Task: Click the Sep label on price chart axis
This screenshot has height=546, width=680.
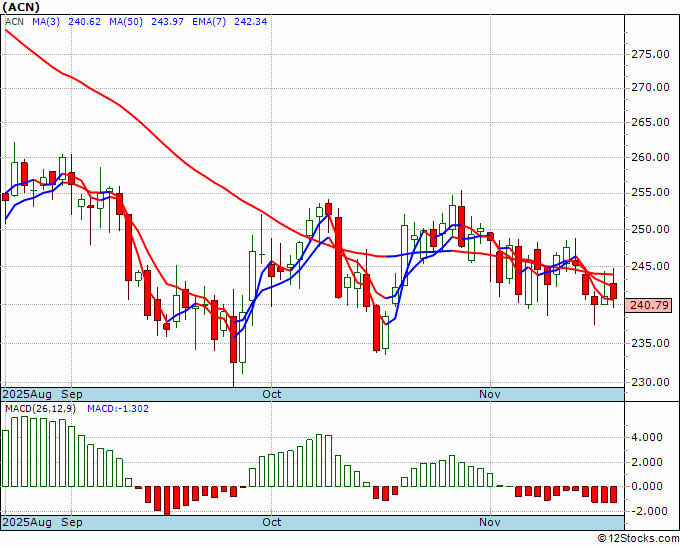Action: tap(72, 395)
